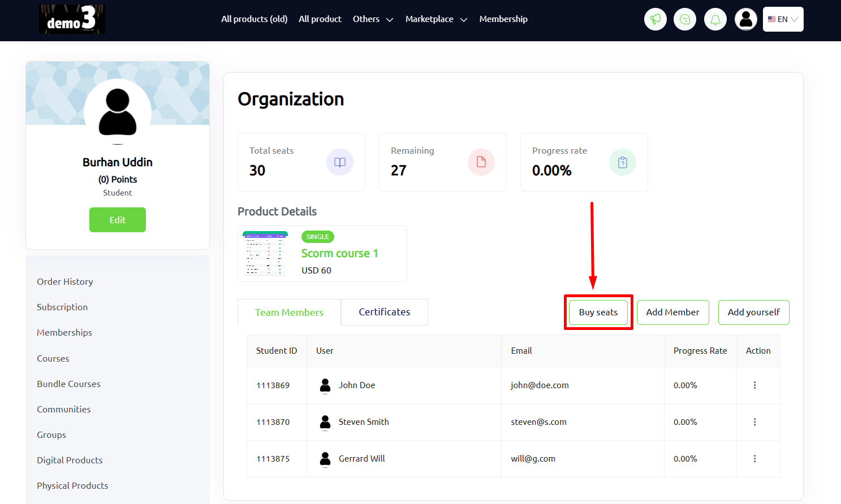This screenshot has height=504, width=841.
Task: Open the notifications bell icon
Action: click(x=715, y=19)
